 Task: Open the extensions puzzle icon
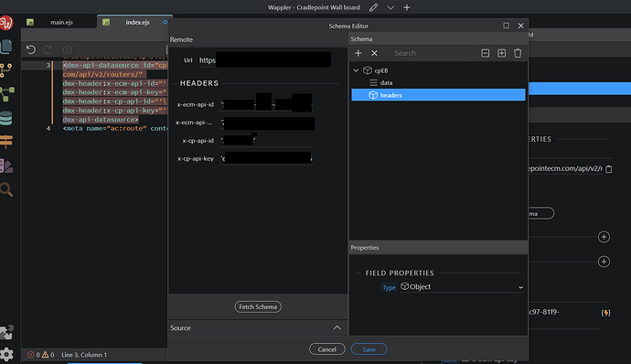pyautogui.click(x=6, y=333)
